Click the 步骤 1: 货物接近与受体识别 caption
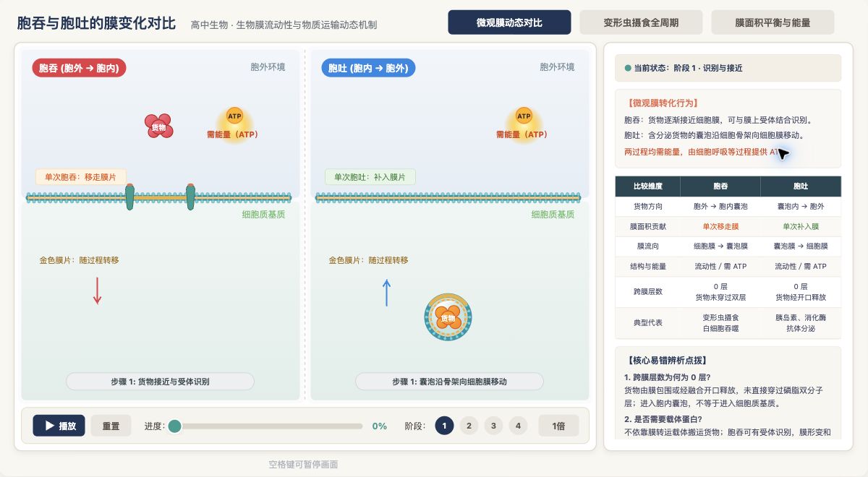 point(160,382)
